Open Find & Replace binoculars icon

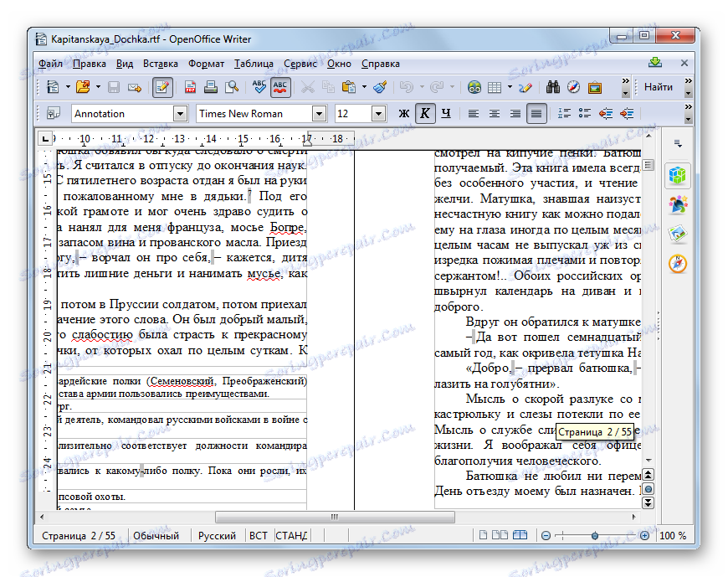click(x=553, y=87)
